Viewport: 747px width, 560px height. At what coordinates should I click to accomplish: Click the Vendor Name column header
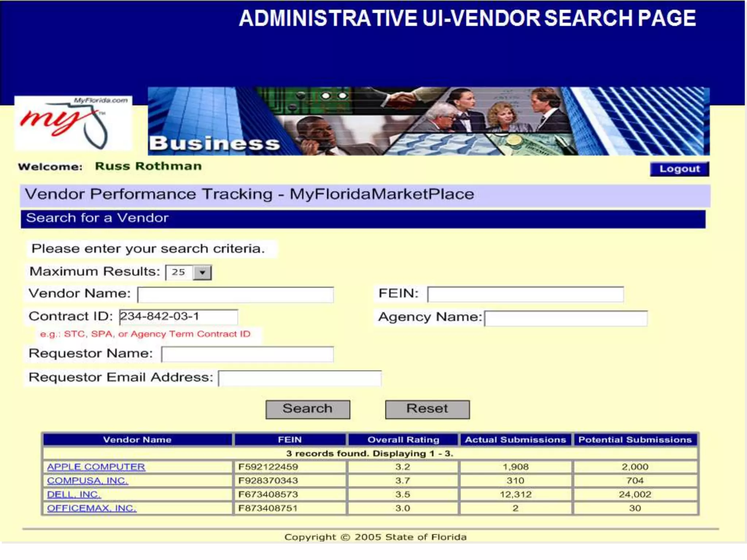point(137,440)
